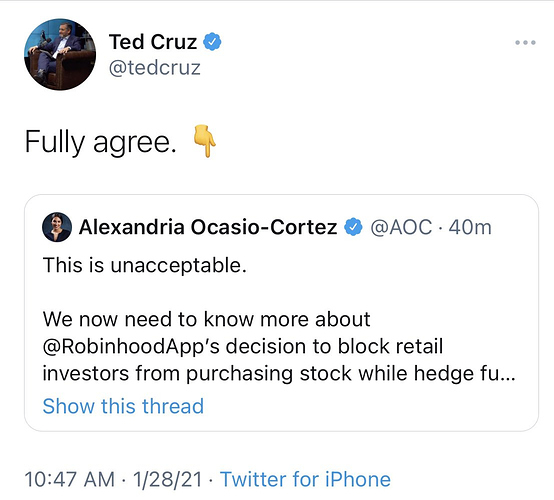Open Alexandria Ocasio-Cortez's small avatar

(x=57, y=227)
